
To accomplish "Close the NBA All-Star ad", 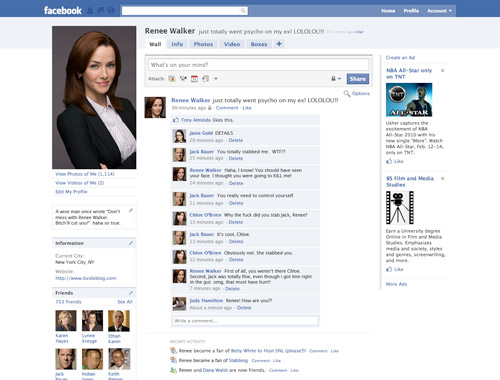I will click(443, 70).
